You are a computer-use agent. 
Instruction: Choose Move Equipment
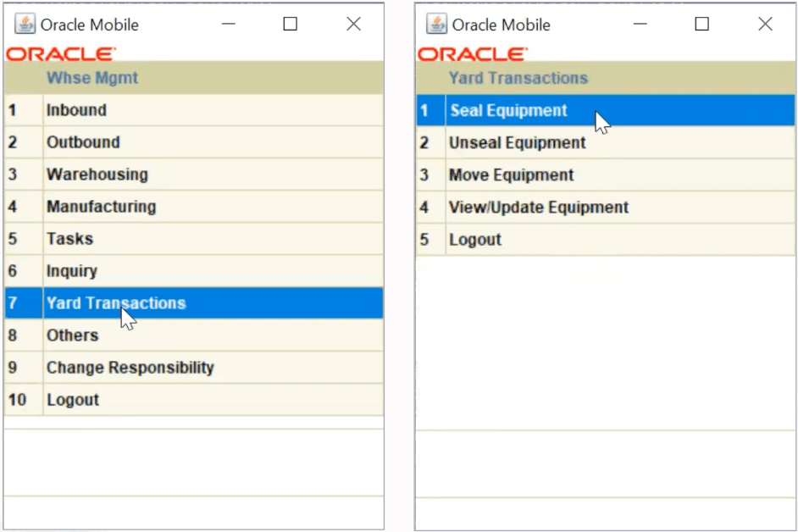click(606, 175)
